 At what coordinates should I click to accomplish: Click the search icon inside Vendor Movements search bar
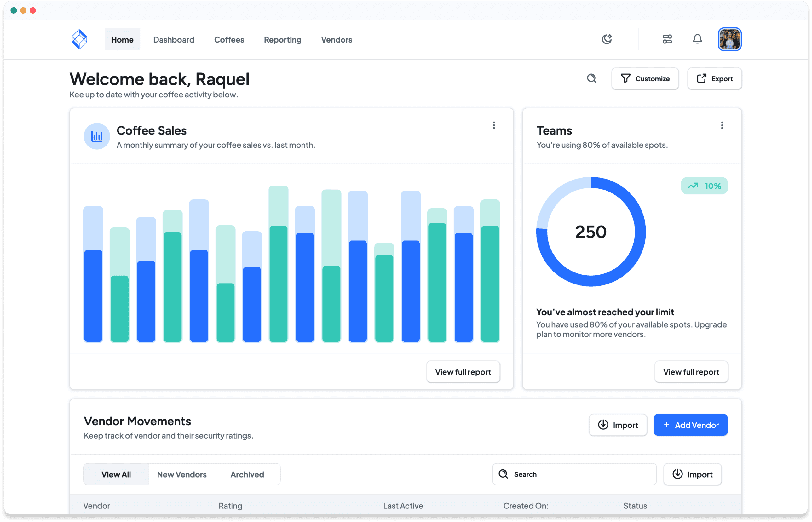(503, 474)
